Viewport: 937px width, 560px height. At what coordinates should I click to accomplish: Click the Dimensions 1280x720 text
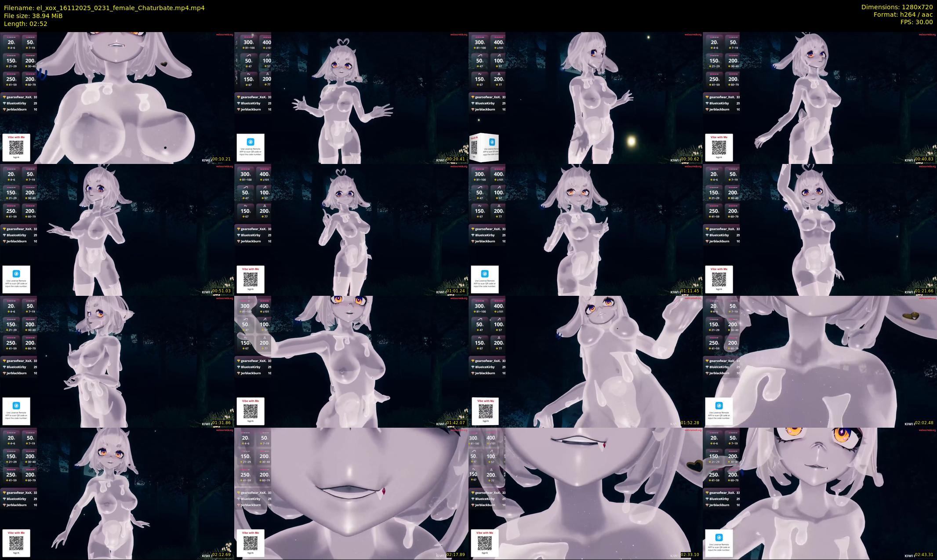897,7
